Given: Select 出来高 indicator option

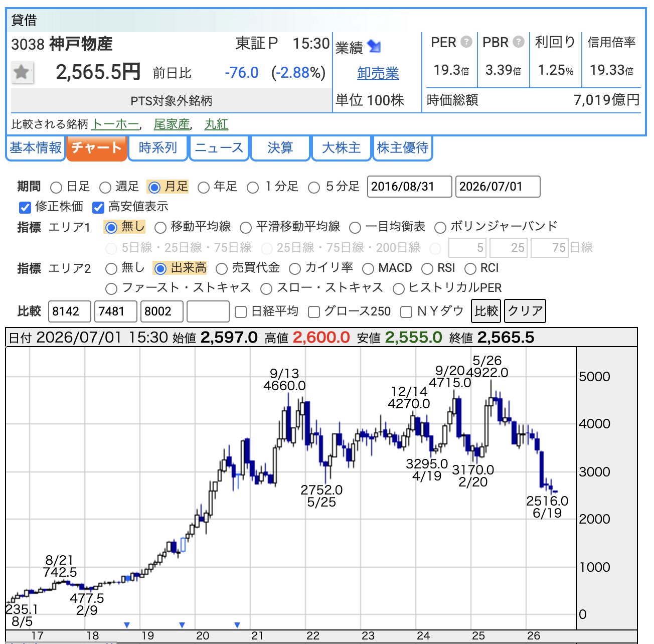Looking at the screenshot, I should point(160,269).
